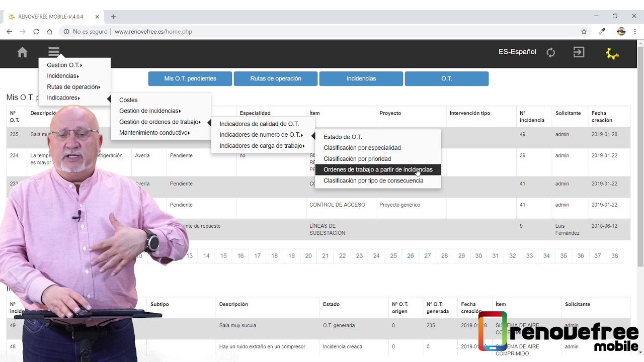Select Clasificación por prioridad
Viewport: 644px width, 362px height.
pyautogui.click(x=357, y=159)
